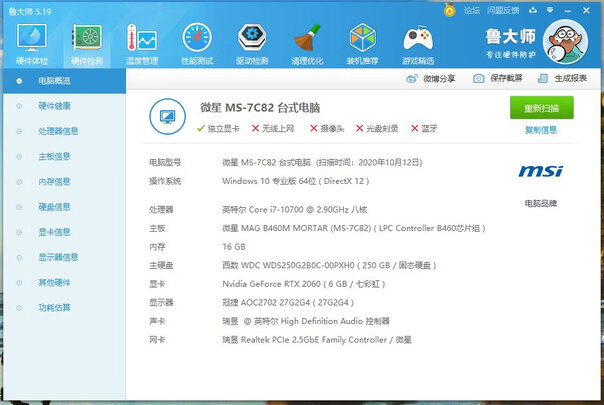Share via 微博分享
Viewport: 604px width, 405px height.
coord(433,78)
